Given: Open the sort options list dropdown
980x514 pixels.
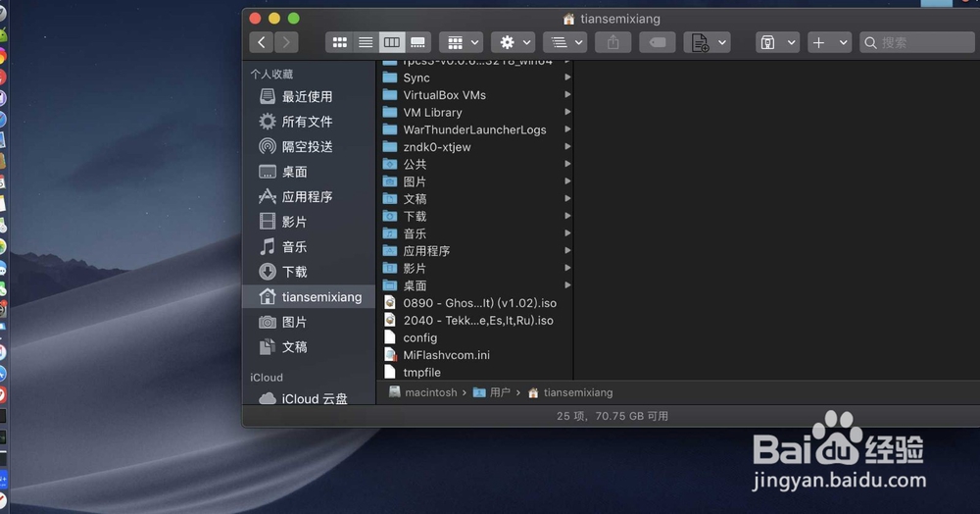Looking at the screenshot, I should tap(565, 42).
